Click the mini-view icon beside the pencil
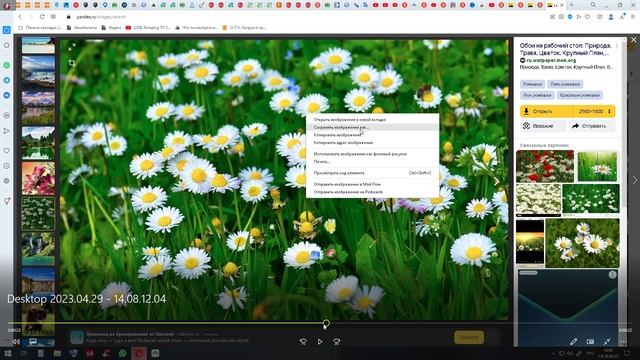 [590, 342]
